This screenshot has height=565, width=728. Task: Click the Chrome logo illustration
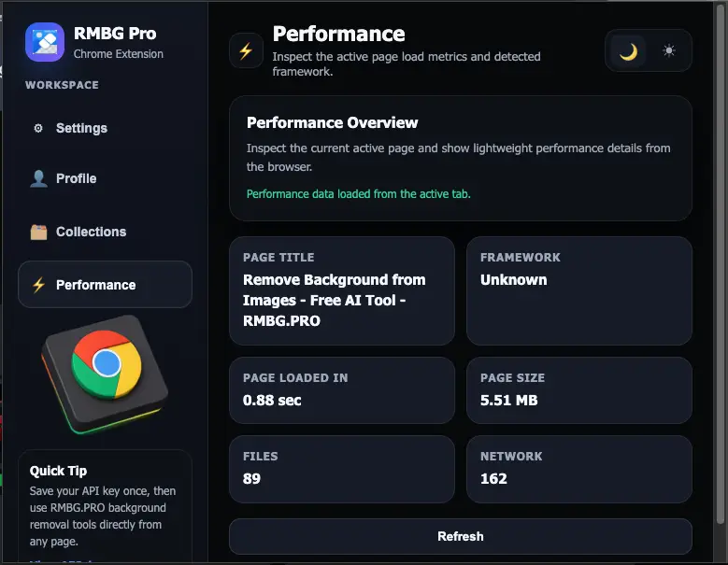106,374
